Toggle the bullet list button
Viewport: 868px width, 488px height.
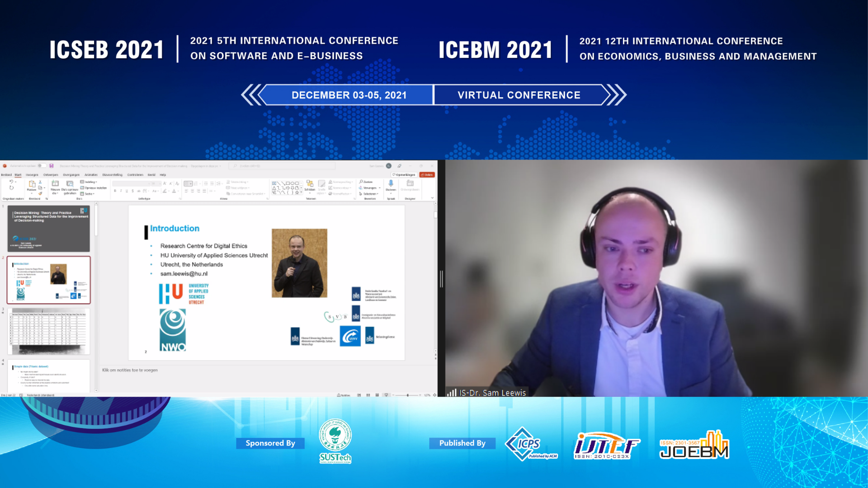tap(188, 184)
